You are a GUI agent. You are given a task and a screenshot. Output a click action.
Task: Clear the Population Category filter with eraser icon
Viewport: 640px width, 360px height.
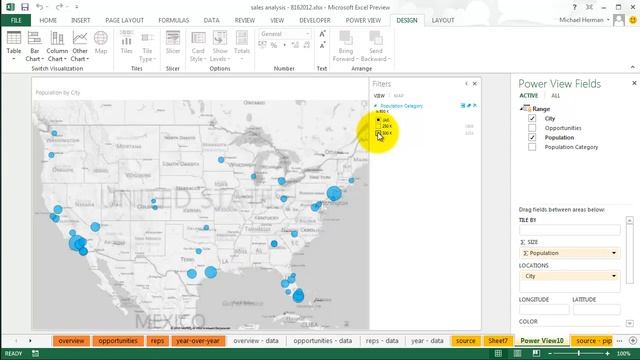tap(469, 106)
